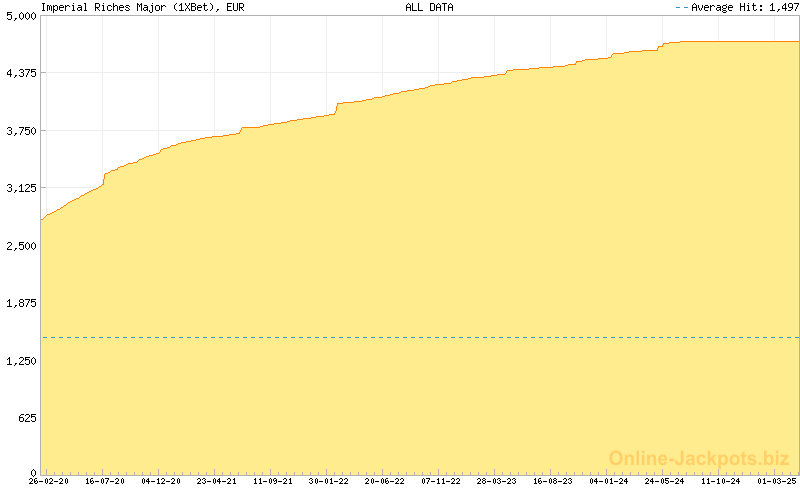Click the 5,000 y-axis label
This screenshot has width=800, height=490.
point(20,16)
